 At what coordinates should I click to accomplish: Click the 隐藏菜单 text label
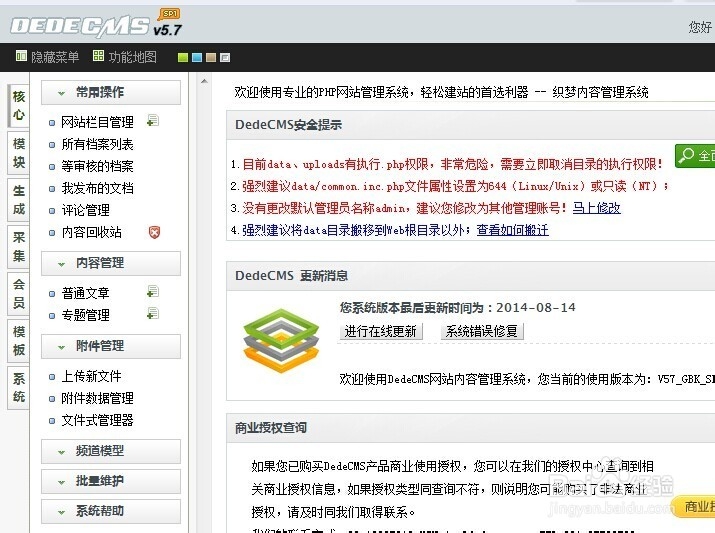55,57
